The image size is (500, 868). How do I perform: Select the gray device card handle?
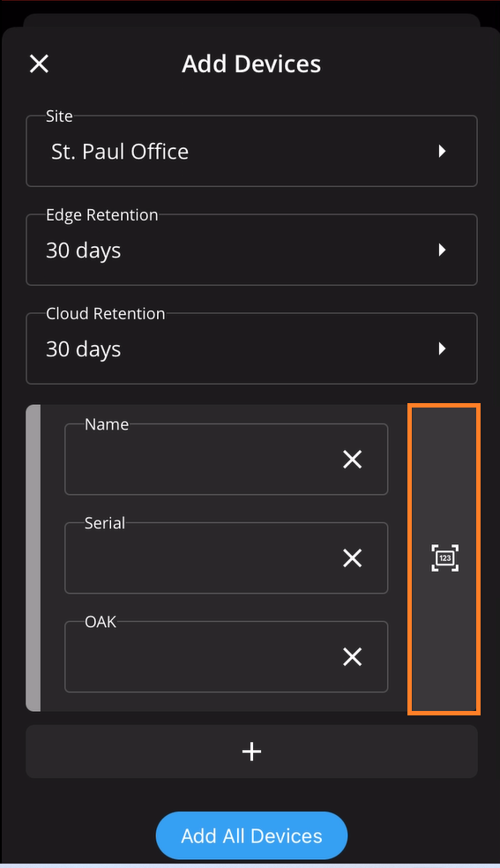coord(34,558)
